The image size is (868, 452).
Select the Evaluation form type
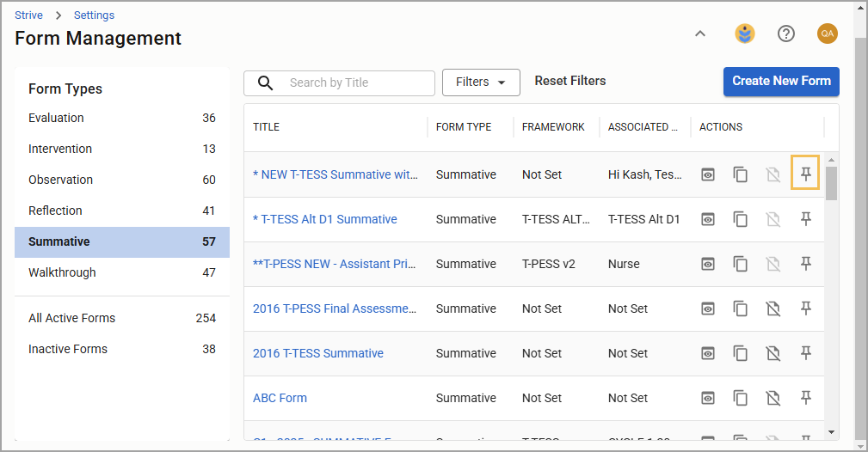122,118
